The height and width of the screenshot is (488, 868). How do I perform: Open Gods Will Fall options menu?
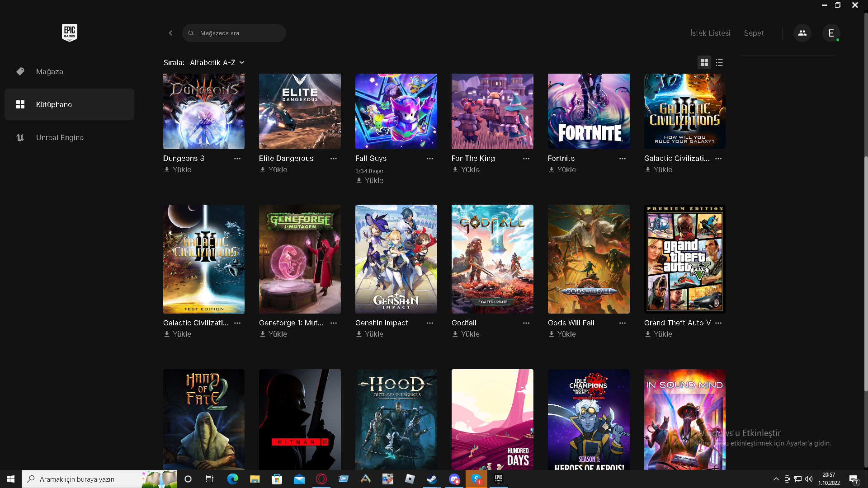coord(623,323)
